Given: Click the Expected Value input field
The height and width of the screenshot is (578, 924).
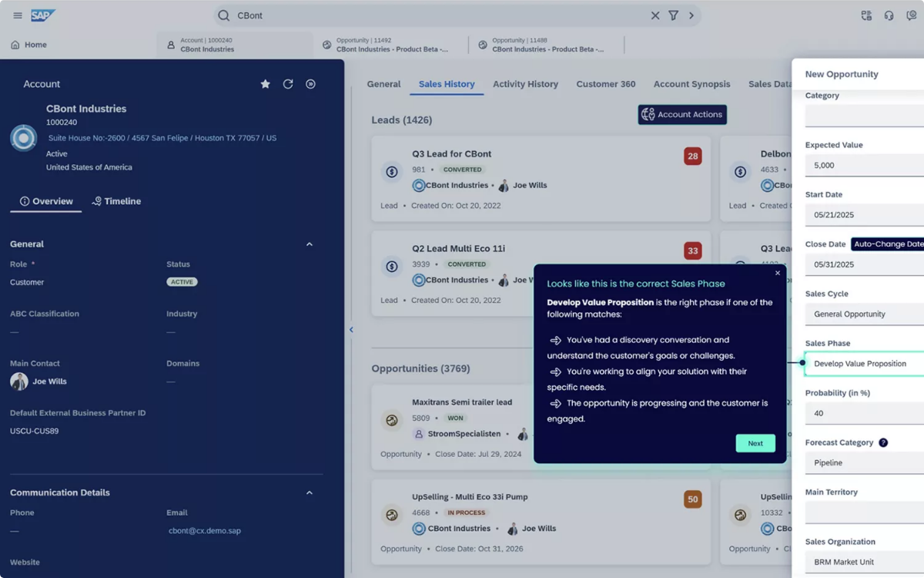Looking at the screenshot, I should 864,166.
